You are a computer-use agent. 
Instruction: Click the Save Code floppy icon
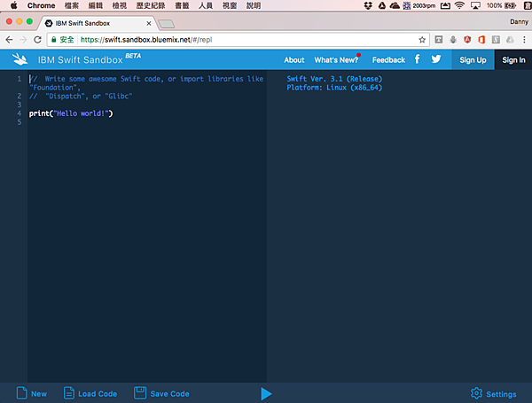click(x=140, y=393)
